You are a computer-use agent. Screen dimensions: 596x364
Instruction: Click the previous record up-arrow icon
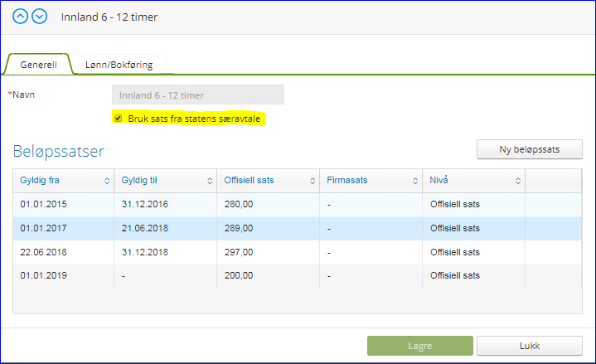pos(21,17)
